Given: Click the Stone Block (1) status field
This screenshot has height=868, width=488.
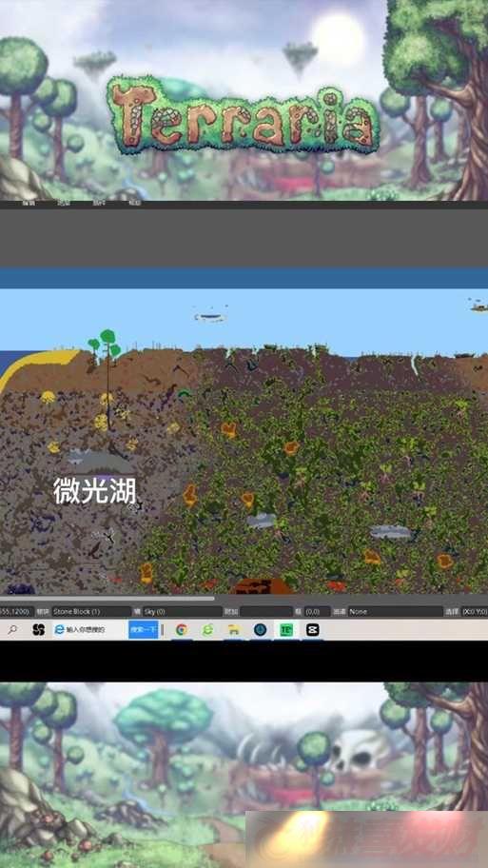Looking at the screenshot, I should pyautogui.click(x=91, y=612).
